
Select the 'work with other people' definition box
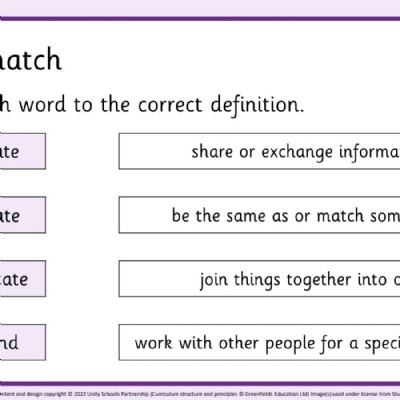[259, 342]
